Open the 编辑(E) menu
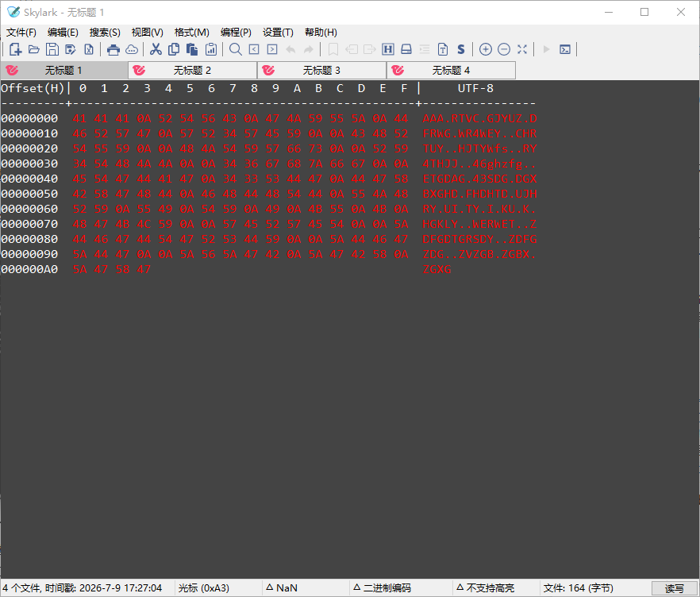The image size is (700, 597). click(x=63, y=32)
